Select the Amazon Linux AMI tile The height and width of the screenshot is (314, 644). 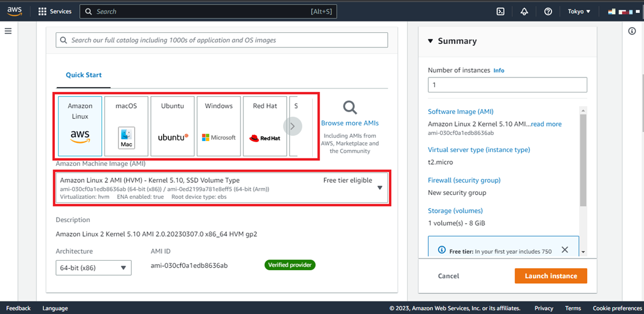(80, 126)
